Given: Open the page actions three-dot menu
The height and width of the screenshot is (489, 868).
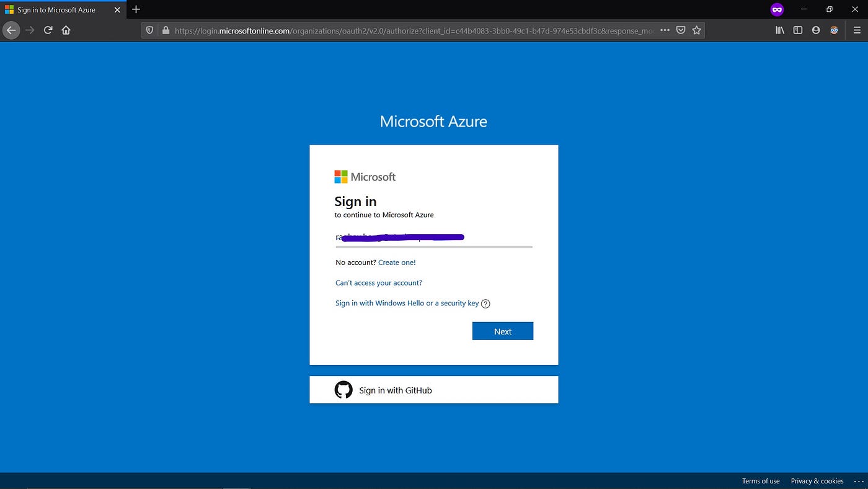Looking at the screenshot, I should pos(665,30).
